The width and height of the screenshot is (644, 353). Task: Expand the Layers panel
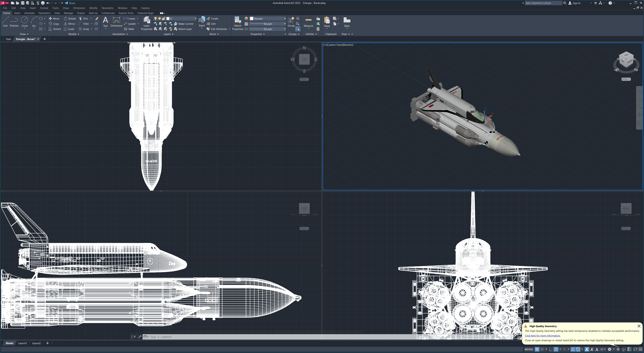tap(169, 34)
